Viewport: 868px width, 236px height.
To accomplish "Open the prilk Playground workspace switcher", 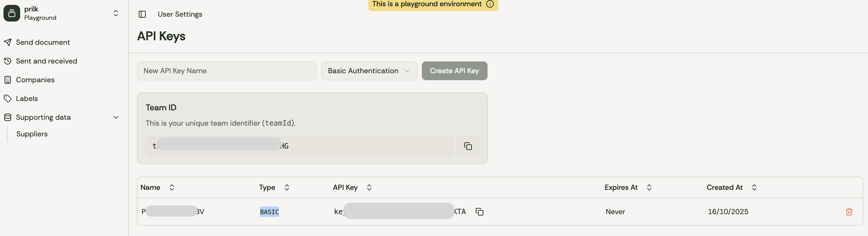I will pyautogui.click(x=116, y=13).
